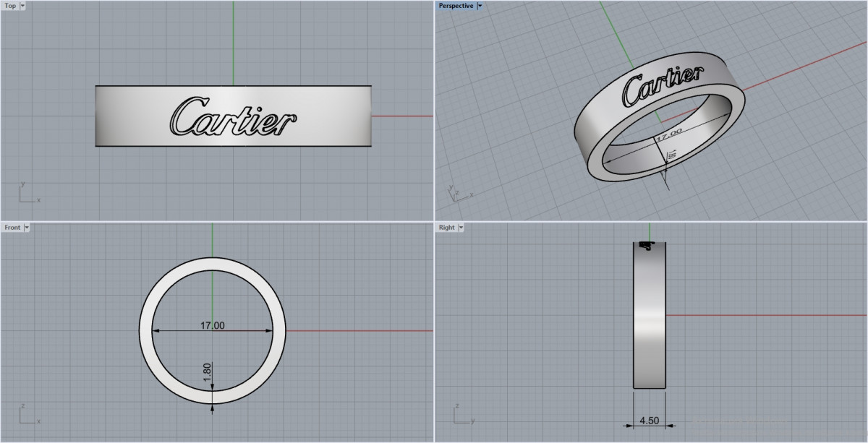The image size is (868, 443).
Task: Click the YZ axis icon in Right viewport
Action: (x=462, y=416)
